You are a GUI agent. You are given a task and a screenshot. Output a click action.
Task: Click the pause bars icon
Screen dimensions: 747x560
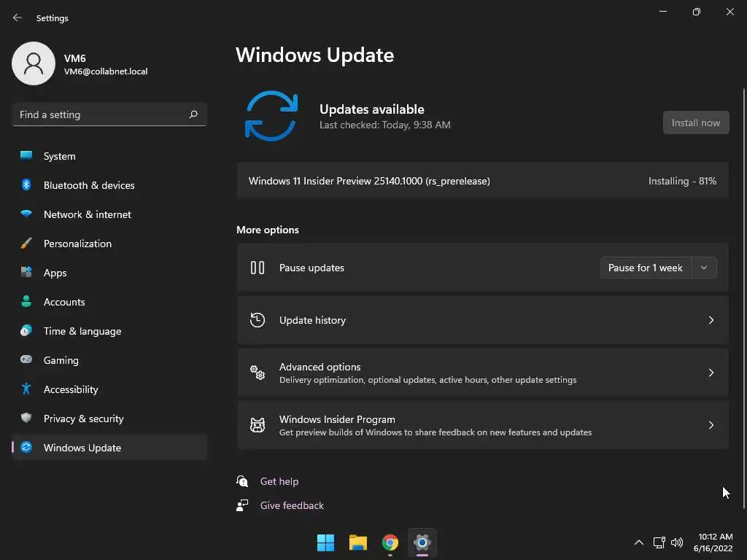[x=258, y=268]
